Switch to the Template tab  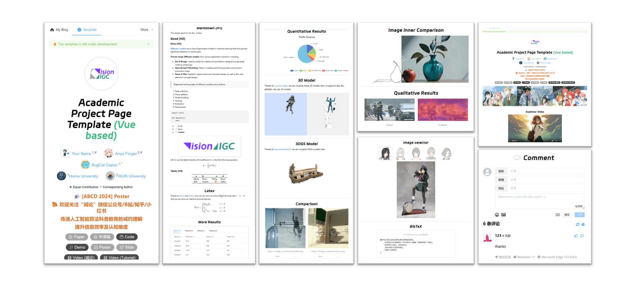pos(87,30)
